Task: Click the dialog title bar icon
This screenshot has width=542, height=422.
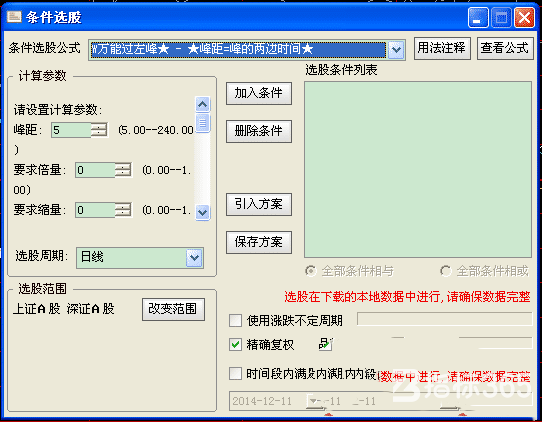Action: 14,17
